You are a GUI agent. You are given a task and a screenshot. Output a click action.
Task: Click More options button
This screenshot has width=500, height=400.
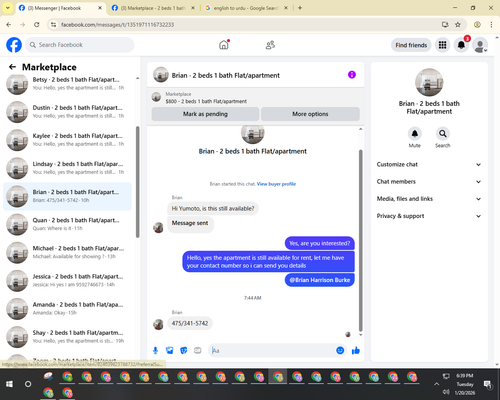(x=310, y=114)
